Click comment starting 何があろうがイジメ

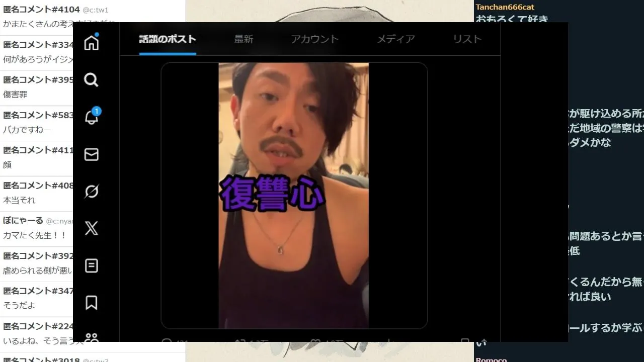coord(38,59)
